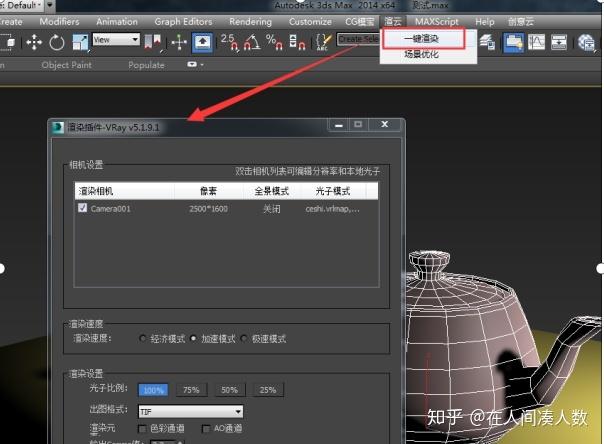
Task: Enable the 色彩通道 checkbox
Action: pyautogui.click(x=142, y=428)
